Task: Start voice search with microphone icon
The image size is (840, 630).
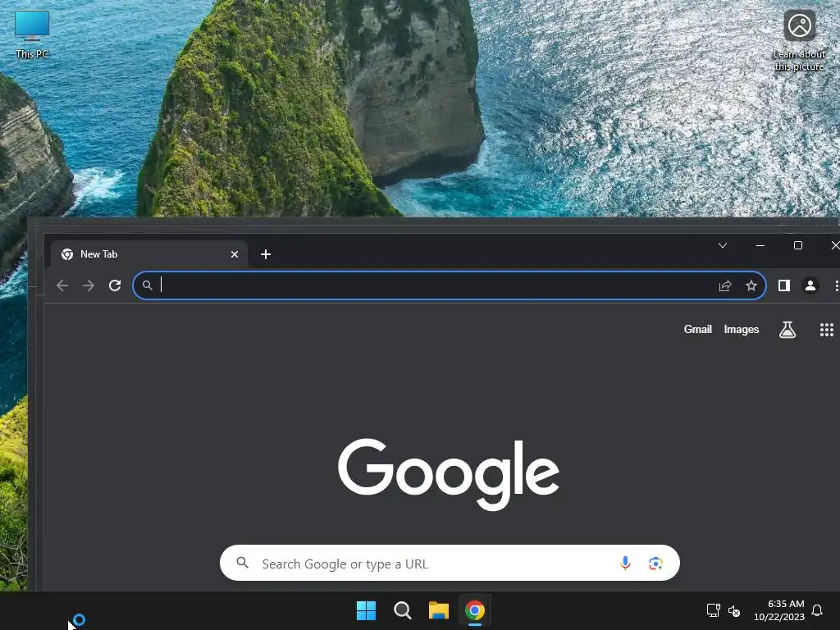Action: click(624, 563)
